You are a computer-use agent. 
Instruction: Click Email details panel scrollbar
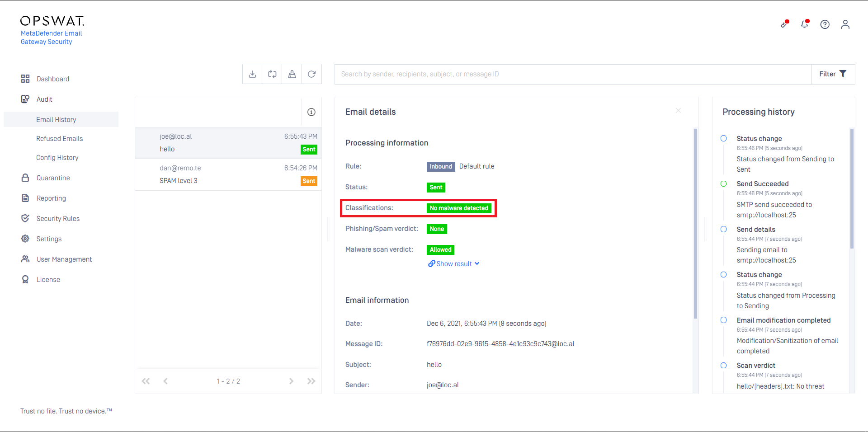[x=695, y=224]
